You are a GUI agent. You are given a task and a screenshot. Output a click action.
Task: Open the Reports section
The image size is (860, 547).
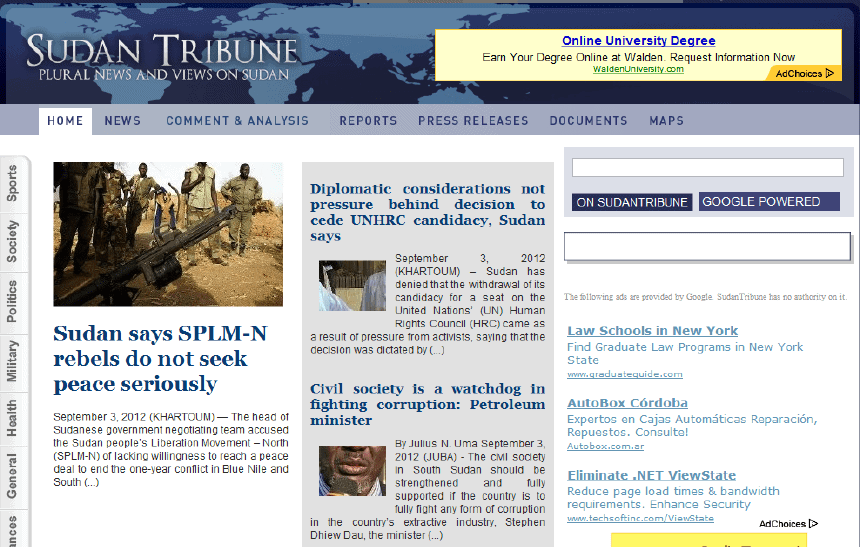pos(368,121)
